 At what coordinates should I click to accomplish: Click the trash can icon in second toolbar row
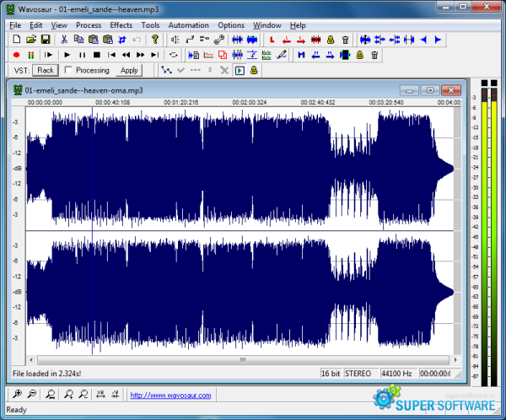(x=374, y=55)
